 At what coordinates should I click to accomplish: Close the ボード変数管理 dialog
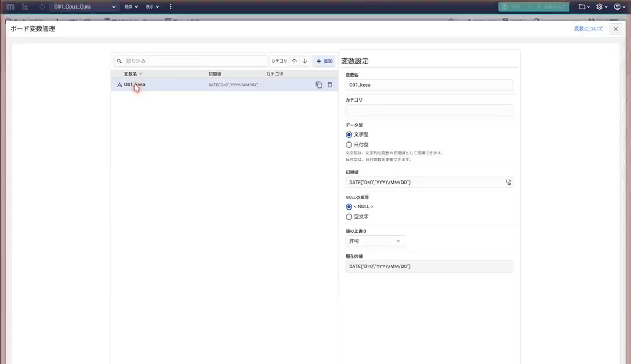616,29
